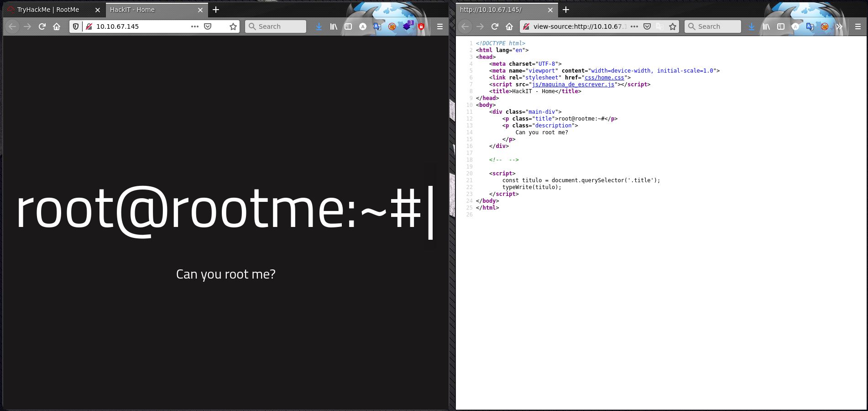Click the orange blocked-circle extension in left window
This screenshot has height=411, width=868.
click(x=392, y=26)
